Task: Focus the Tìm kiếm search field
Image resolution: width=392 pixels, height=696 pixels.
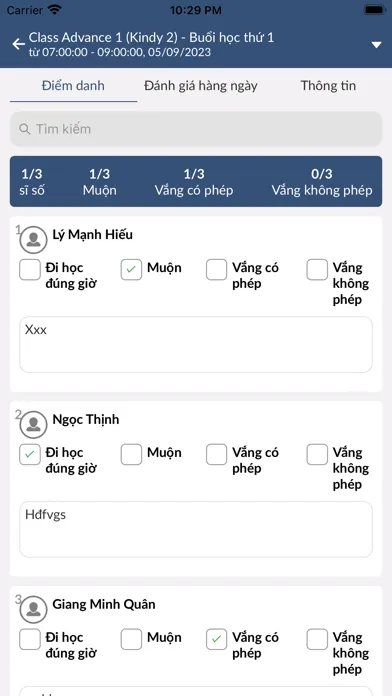Action: click(196, 129)
